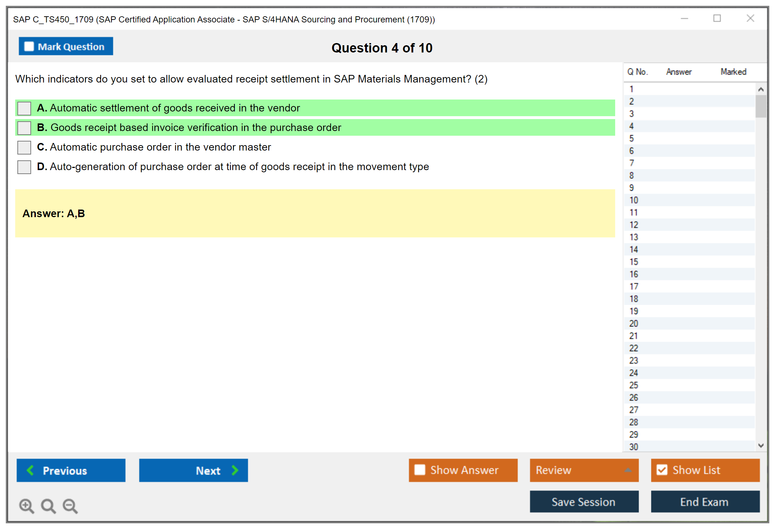The width and height of the screenshot is (778, 532).
Task: Click the Next button
Action: 193,470
